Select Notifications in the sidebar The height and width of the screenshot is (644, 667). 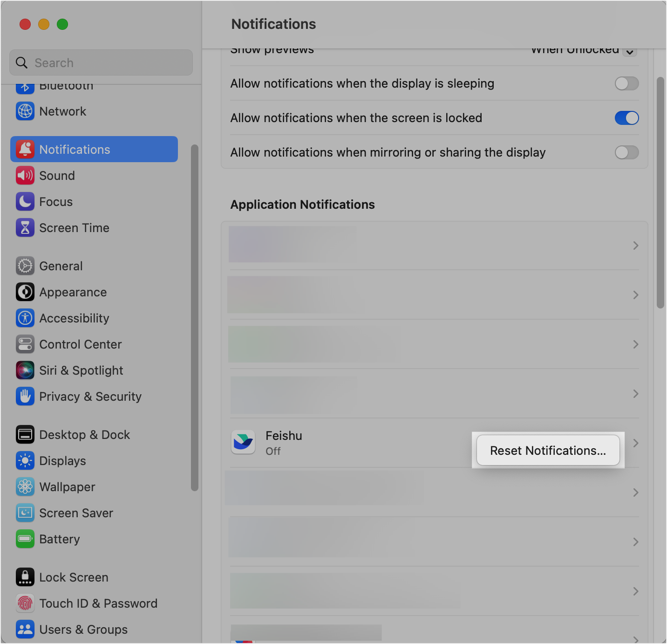tap(75, 149)
